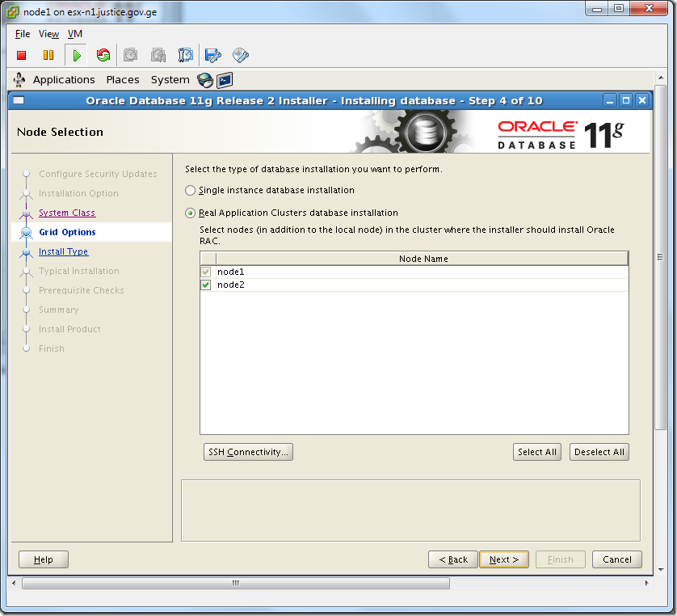Screen dimensions: 677x616
Task: Power on the VM with green play icon
Action: [75, 55]
